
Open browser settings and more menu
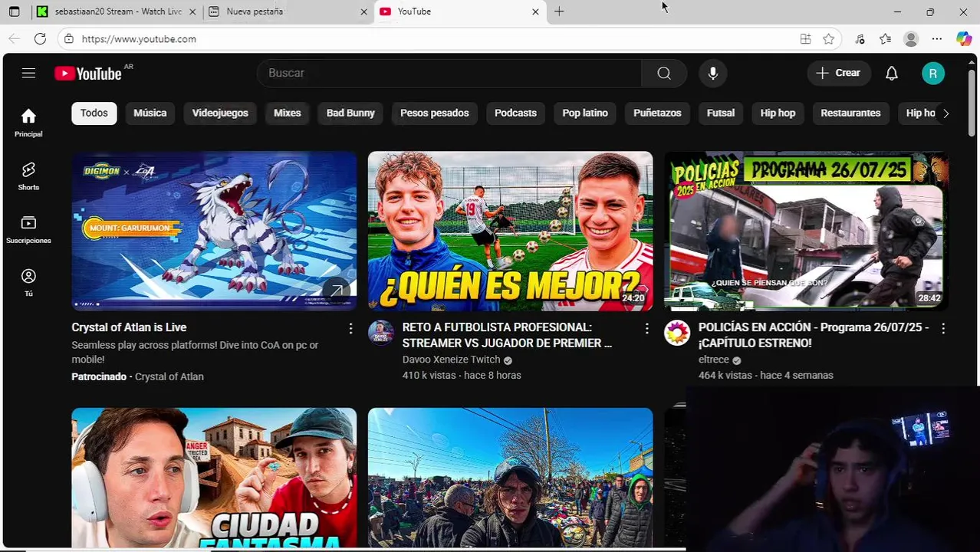pos(937,39)
